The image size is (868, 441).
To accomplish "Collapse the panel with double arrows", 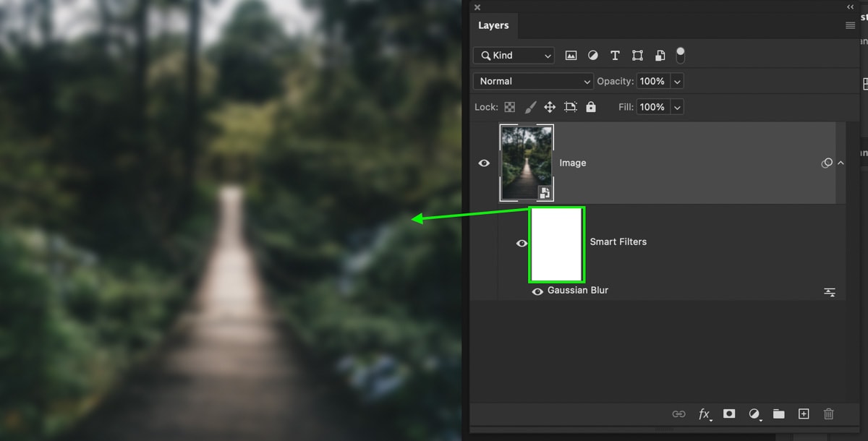I will click(x=850, y=7).
